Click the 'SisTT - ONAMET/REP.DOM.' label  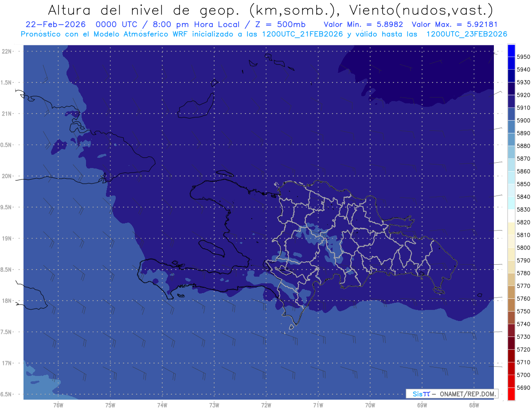point(452,394)
